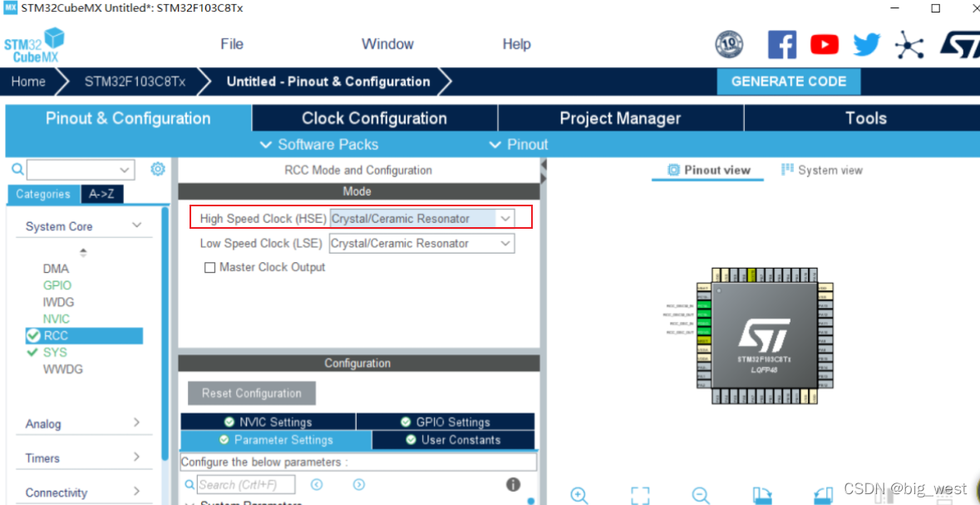Open the YouTube icon link
The image size is (980, 505).
pos(825,44)
